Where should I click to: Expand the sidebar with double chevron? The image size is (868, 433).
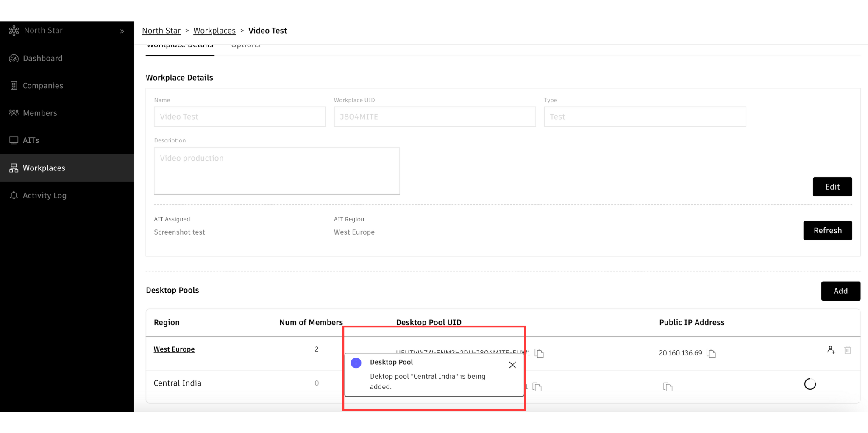122,31
